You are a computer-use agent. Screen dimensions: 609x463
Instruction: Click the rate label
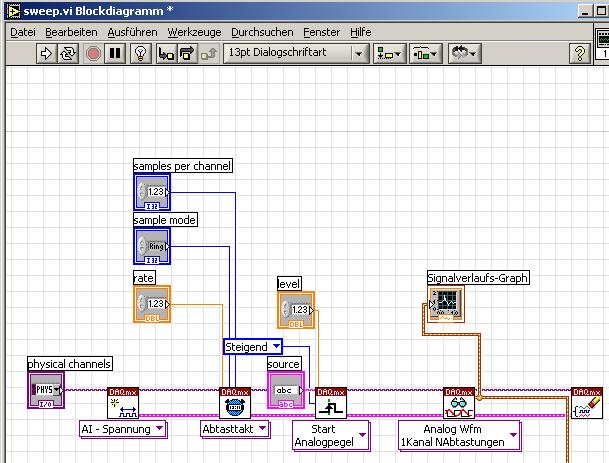point(144,278)
